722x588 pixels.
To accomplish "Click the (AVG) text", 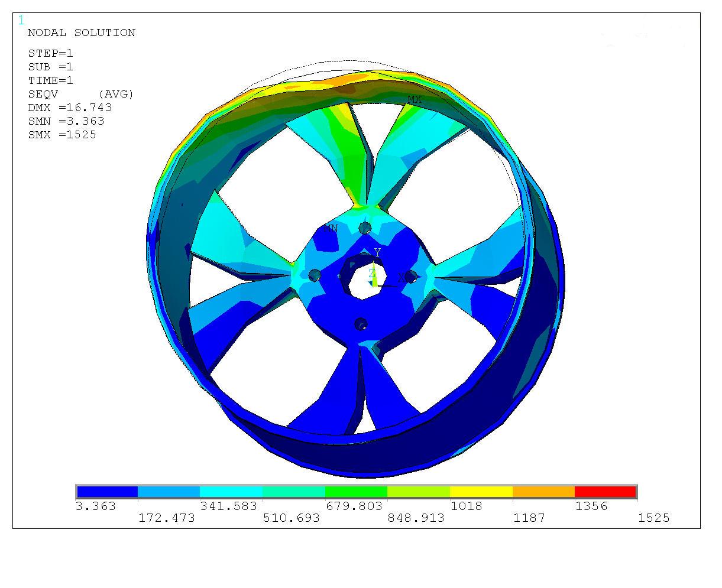I will tap(116, 94).
